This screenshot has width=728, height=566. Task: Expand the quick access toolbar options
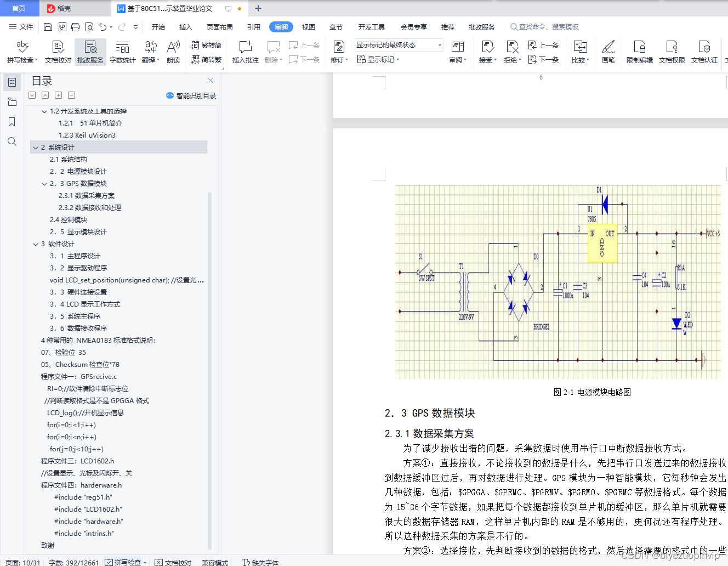[x=135, y=27]
